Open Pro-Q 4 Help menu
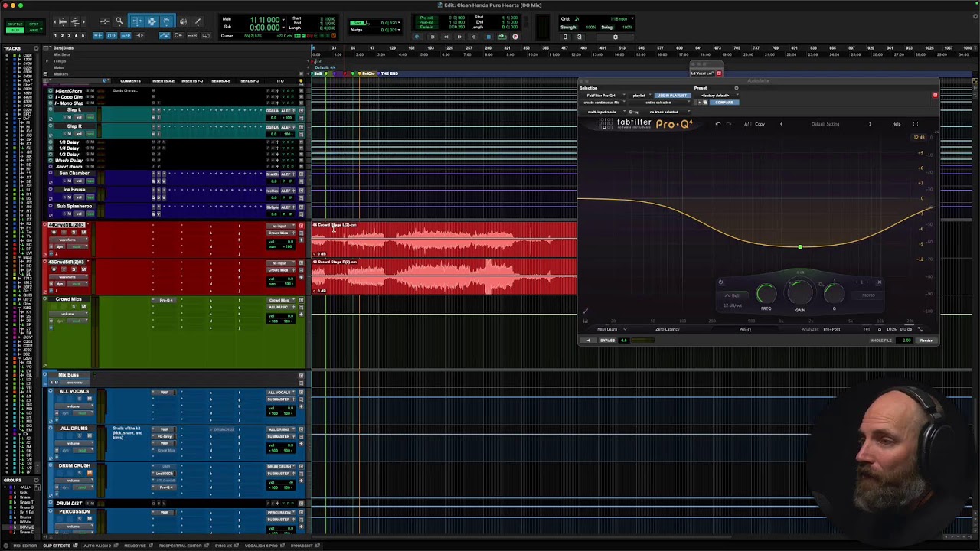The height and width of the screenshot is (551, 980). pos(896,124)
